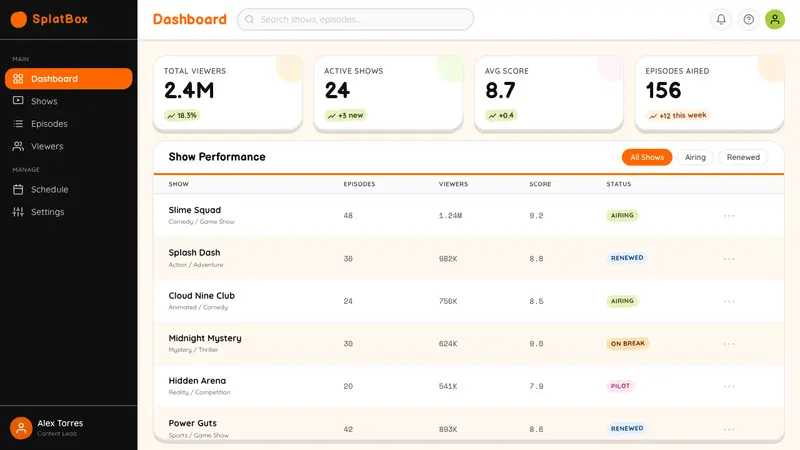Click the SplatBox orange logo circle
Image resolution: width=800 pixels, height=450 pixels.
[x=19, y=19]
